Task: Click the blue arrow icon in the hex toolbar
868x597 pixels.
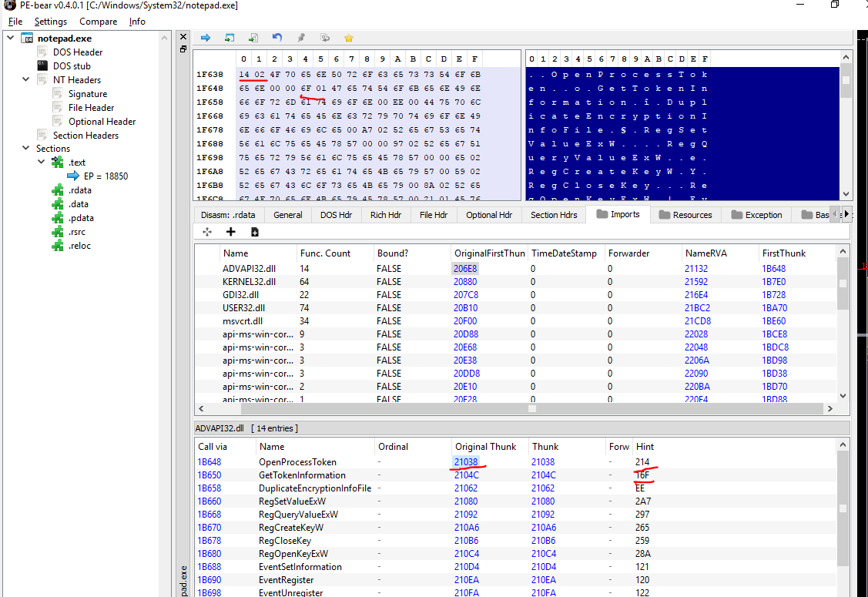Action: coord(206,38)
